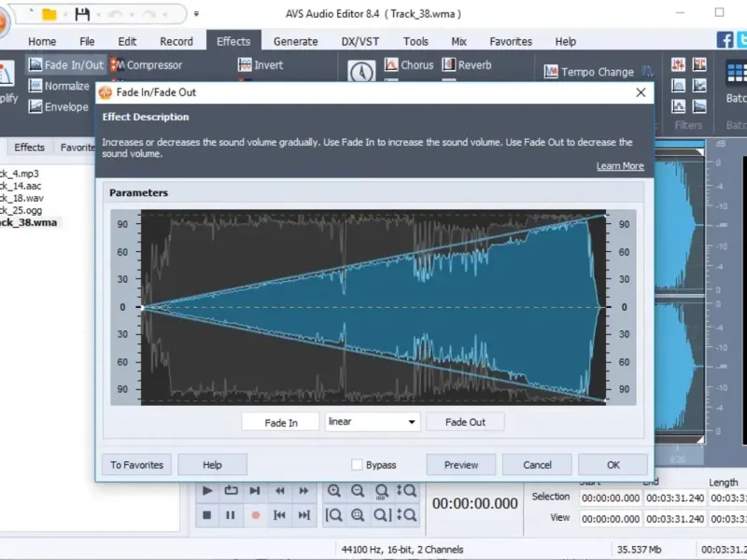Open Facebook link icon in title area
Screen dimensions: 747x560
point(725,39)
